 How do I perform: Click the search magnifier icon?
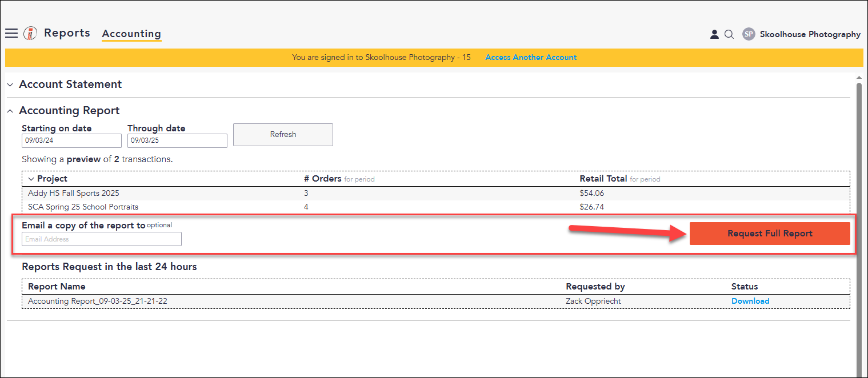729,34
